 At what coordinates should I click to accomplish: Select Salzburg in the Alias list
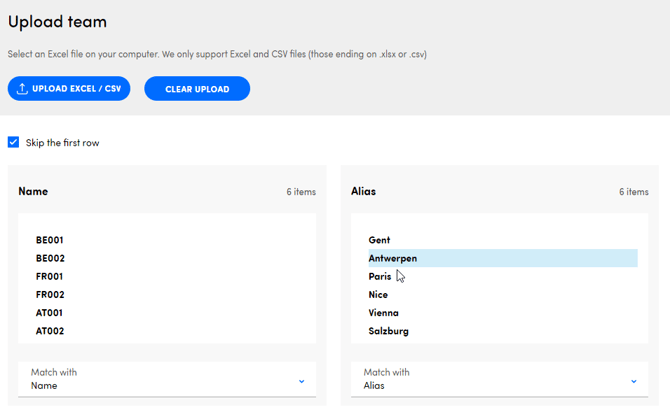[388, 331]
